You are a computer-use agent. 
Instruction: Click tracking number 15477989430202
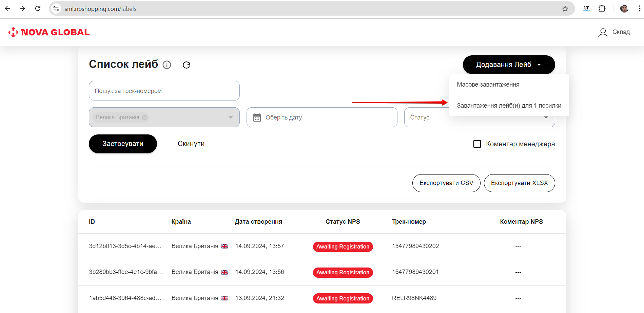click(415, 246)
